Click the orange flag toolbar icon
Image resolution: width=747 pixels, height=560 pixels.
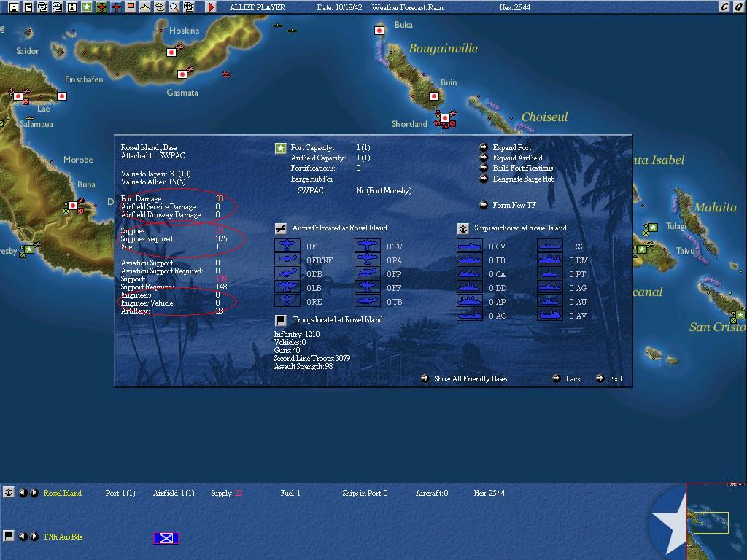[131, 7]
